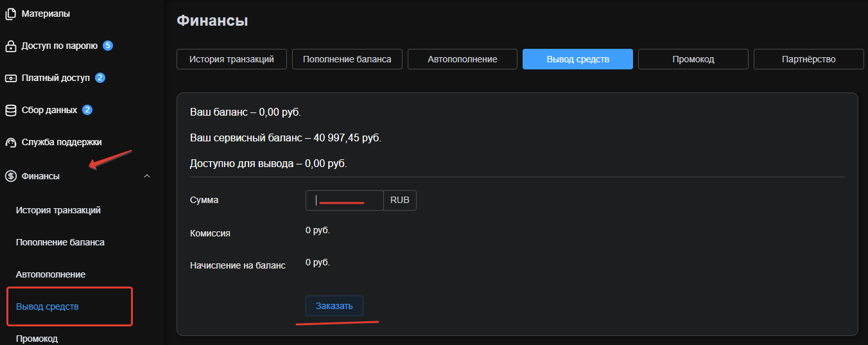Focus the Сумма input field
Image resolution: width=868 pixels, height=345 pixels.
(345, 200)
